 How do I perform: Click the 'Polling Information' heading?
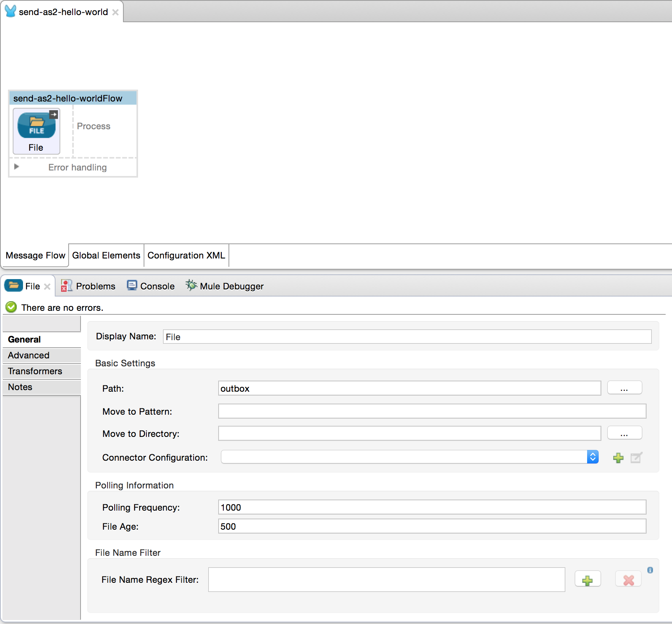point(134,485)
